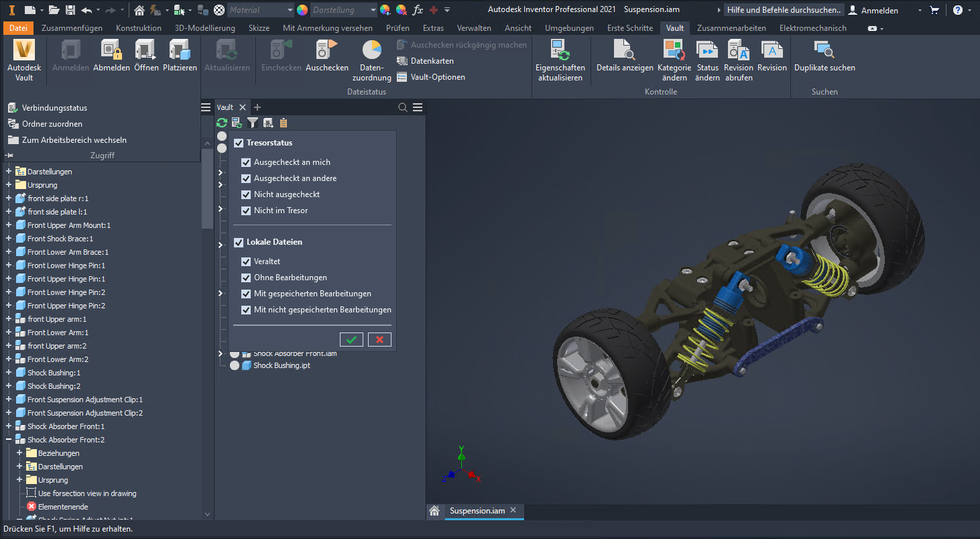Image resolution: width=980 pixels, height=539 pixels.
Task: Toggle the Veraltet checkbox
Action: 246,261
